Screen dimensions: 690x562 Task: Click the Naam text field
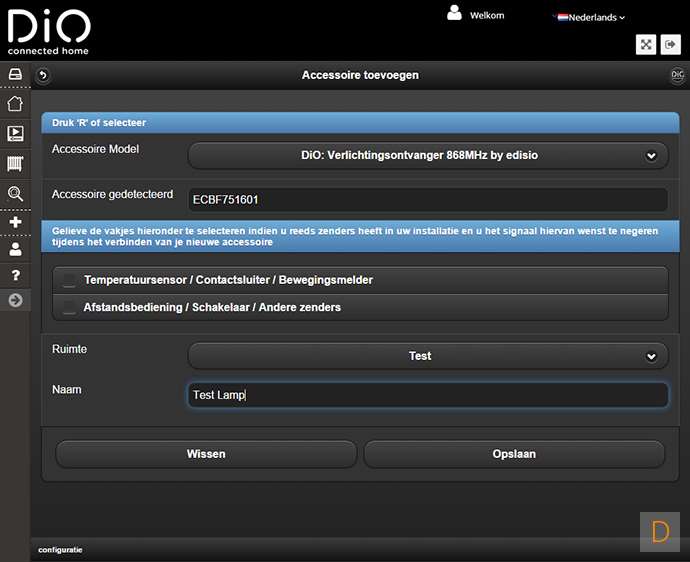pyautogui.click(x=428, y=395)
